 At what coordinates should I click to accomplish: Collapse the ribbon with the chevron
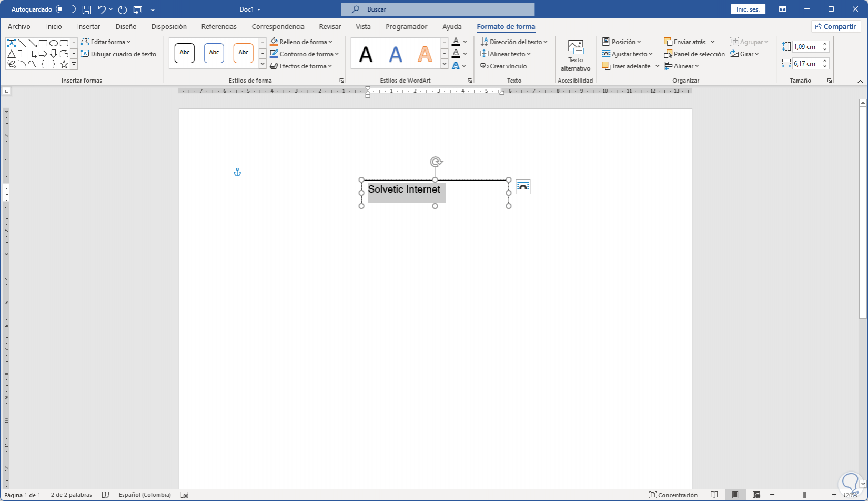(860, 81)
